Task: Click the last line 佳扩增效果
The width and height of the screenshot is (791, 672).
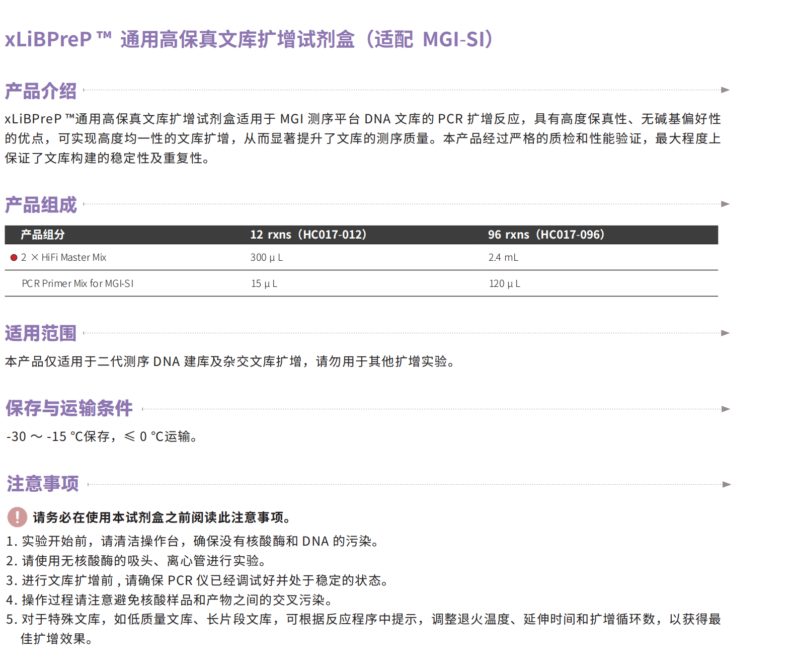Action: click(57, 639)
